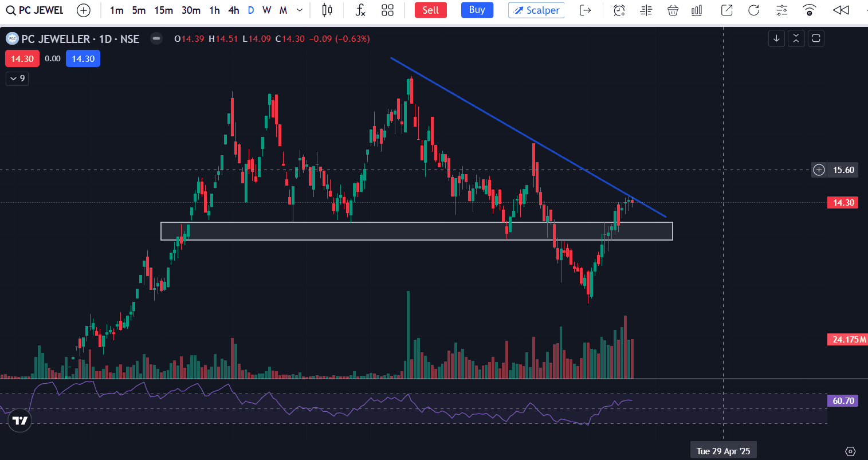
Task: Open the time axis settings hexagon icon
Action: pos(850,451)
